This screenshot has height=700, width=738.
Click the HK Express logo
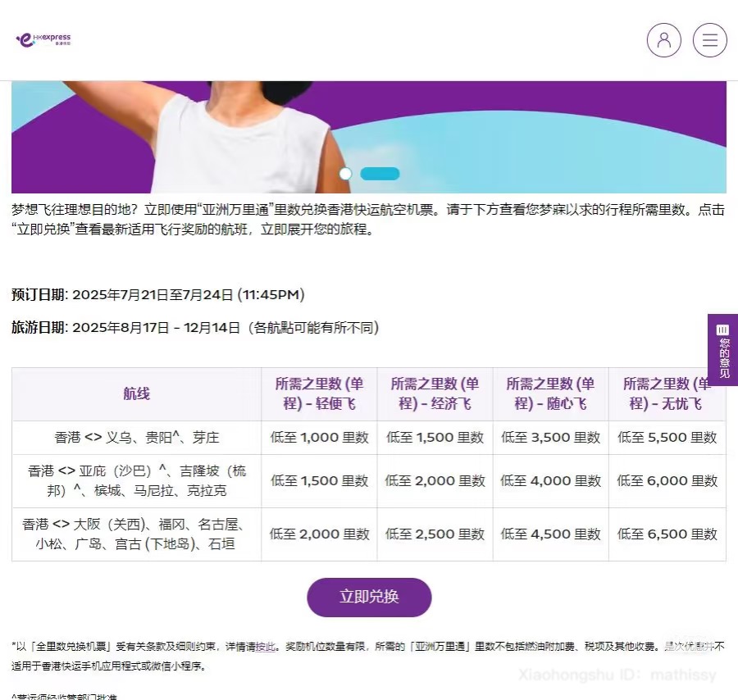[43, 39]
